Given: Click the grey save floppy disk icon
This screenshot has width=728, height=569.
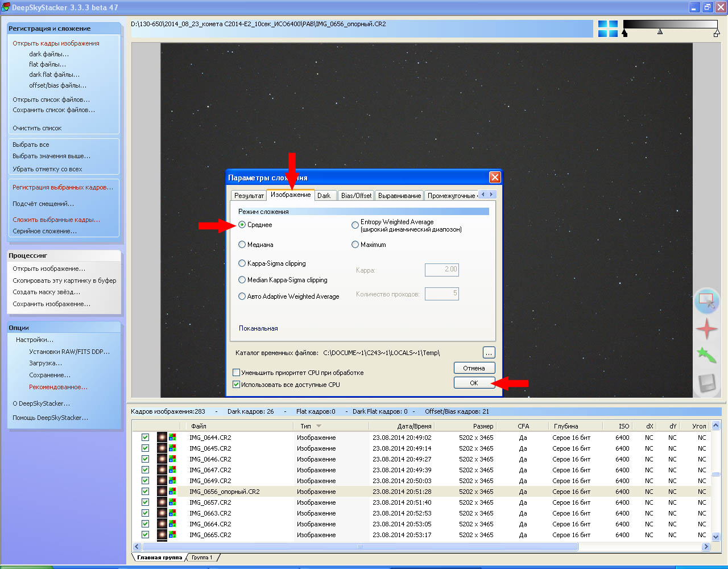Looking at the screenshot, I should [x=706, y=383].
